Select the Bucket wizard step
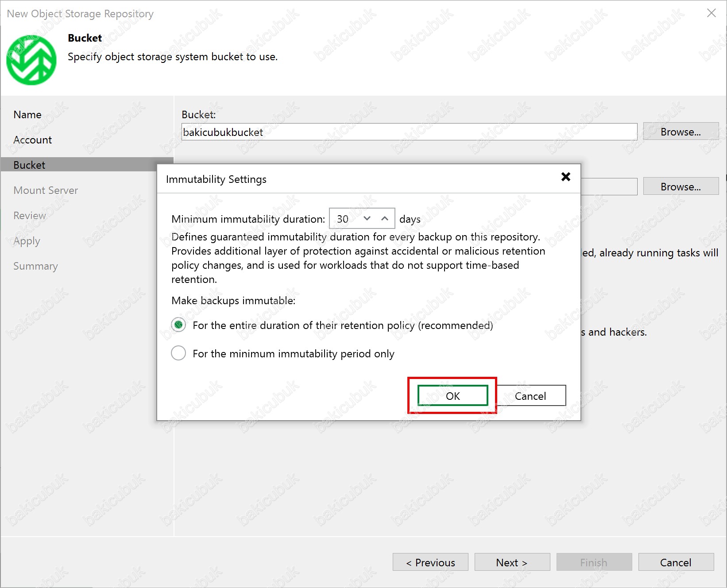 (x=29, y=165)
